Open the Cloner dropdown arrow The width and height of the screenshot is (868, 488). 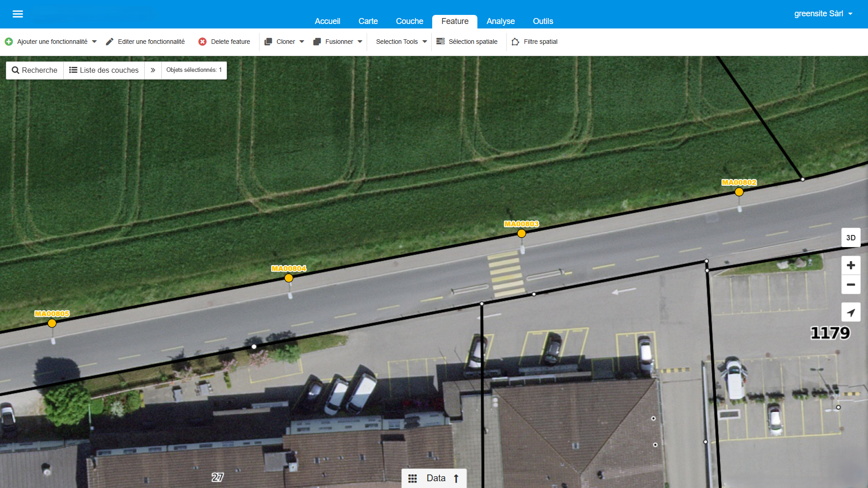[302, 42]
